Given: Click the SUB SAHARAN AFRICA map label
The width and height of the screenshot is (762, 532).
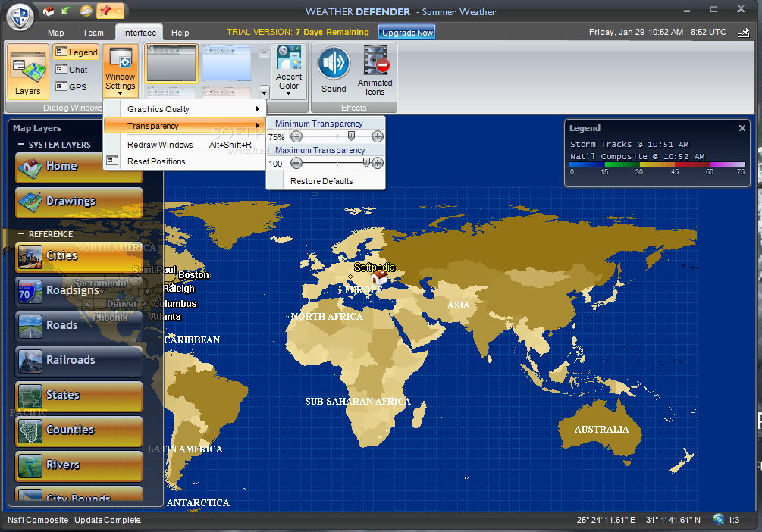Looking at the screenshot, I should [x=358, y=402].
